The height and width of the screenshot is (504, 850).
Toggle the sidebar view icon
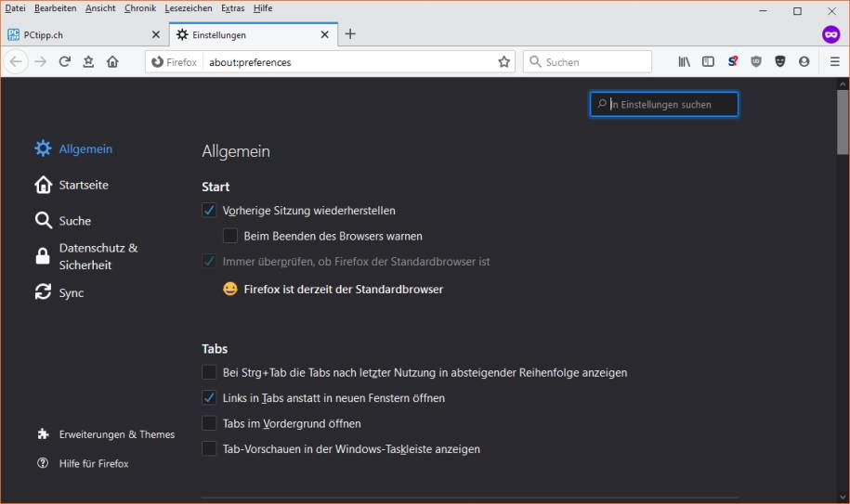(708, 61)
